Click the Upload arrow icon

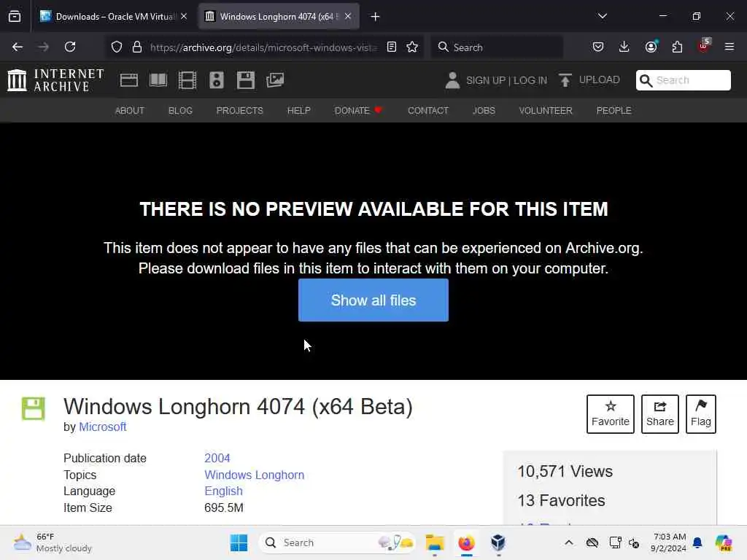(565, 80)
